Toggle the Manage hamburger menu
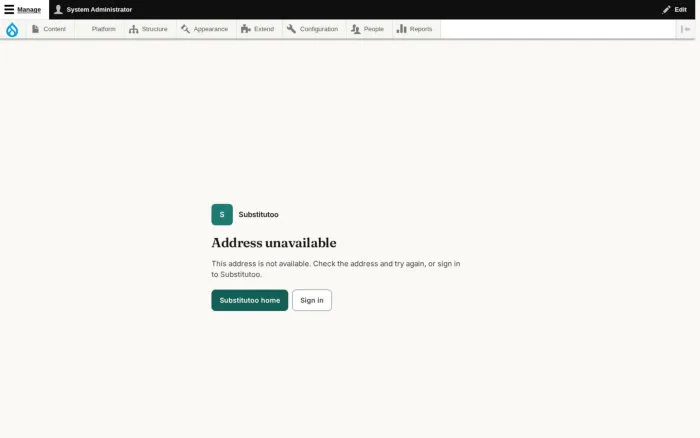Viewport: 700px width, 438px height. click(24, 9)
